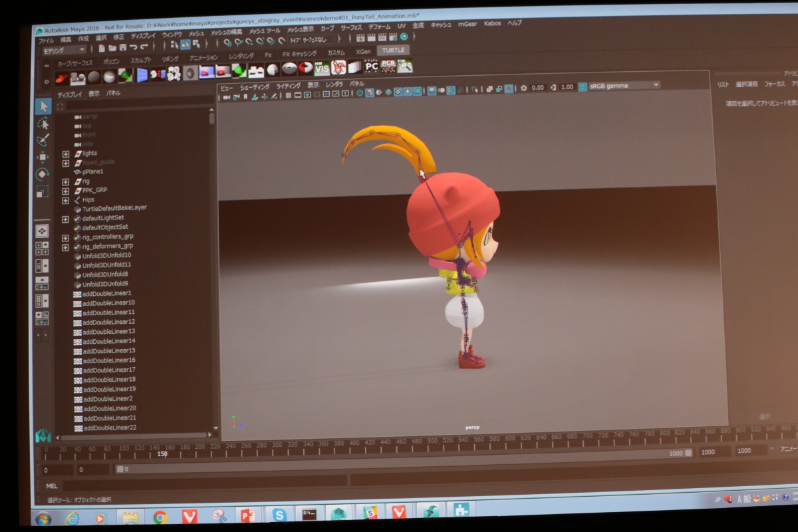This screenshot has width=798, height=532.
Task: Choose the Move tool in toolbox
Action: pos(43,157)
